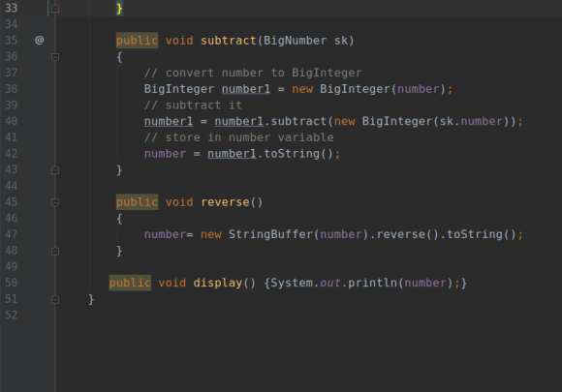Collapse the subtract method fold at line 36
The height and width of the screenshot is (392, 562).
coord(55,56)
